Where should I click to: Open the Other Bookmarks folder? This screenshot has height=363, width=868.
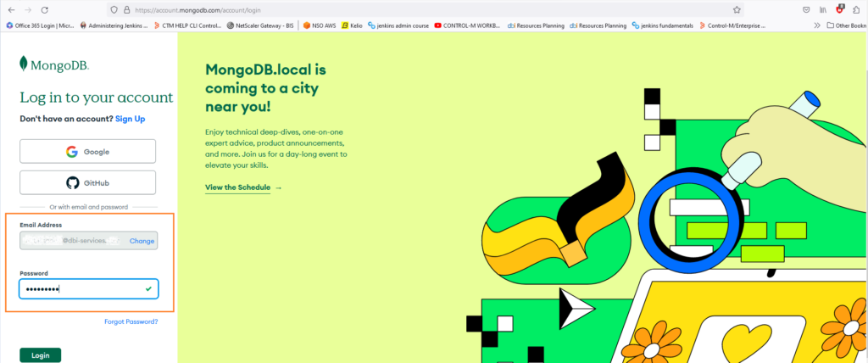click(847, 25)
